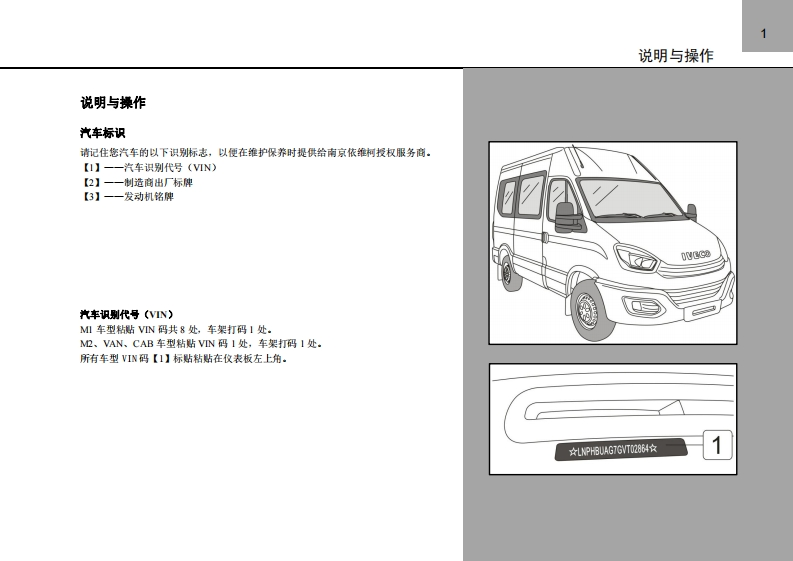
Task: Click the van's windshield
Action: [x=628, y=197]
